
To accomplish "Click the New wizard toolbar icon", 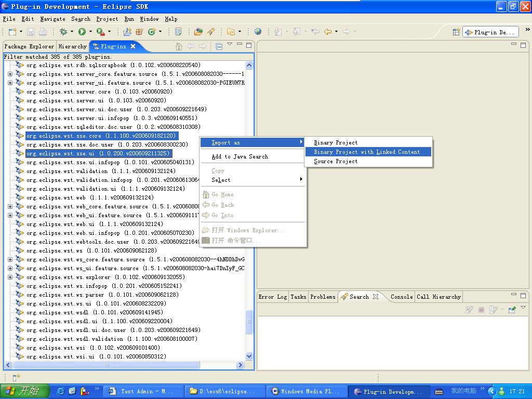I will coord(12,32).
